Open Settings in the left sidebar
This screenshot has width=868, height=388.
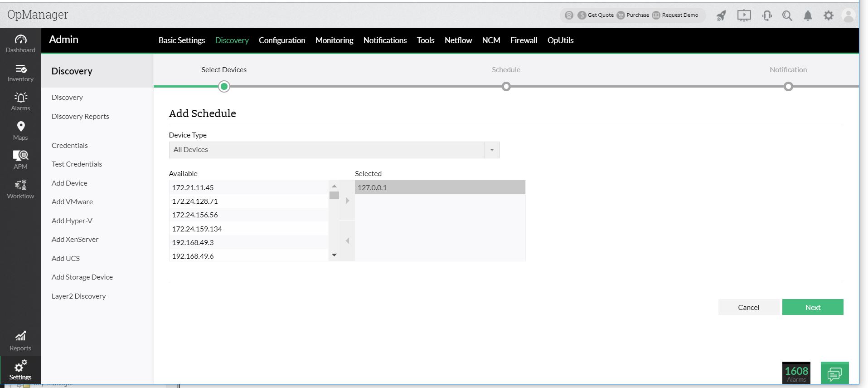tap(20, 370)
